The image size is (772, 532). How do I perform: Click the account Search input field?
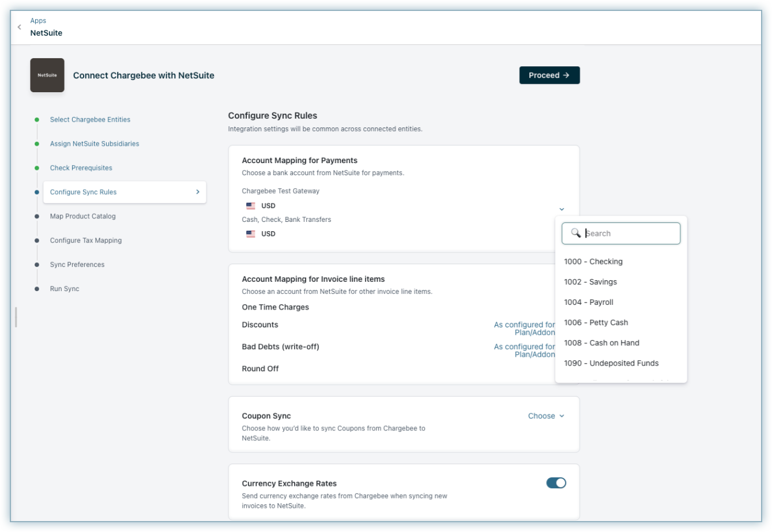click(628, 233)
